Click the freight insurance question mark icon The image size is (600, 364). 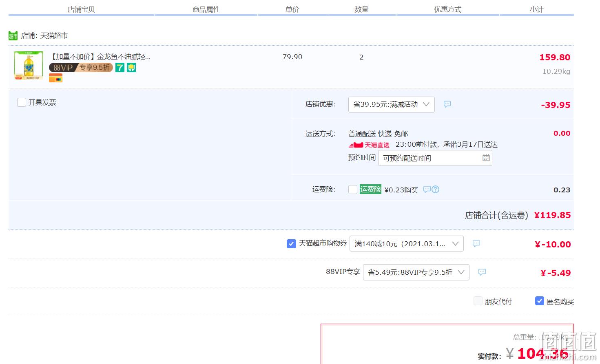435,190
